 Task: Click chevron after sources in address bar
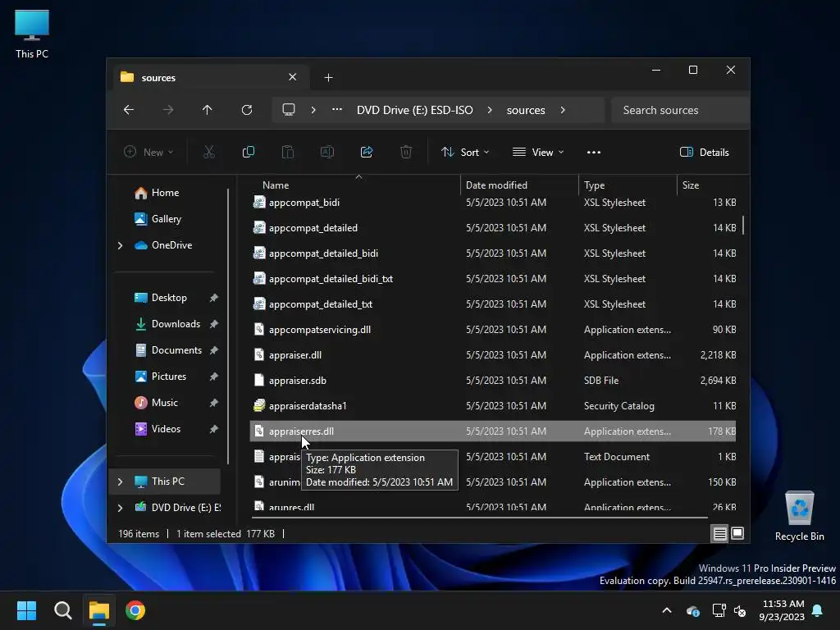[x=563, y=110]
